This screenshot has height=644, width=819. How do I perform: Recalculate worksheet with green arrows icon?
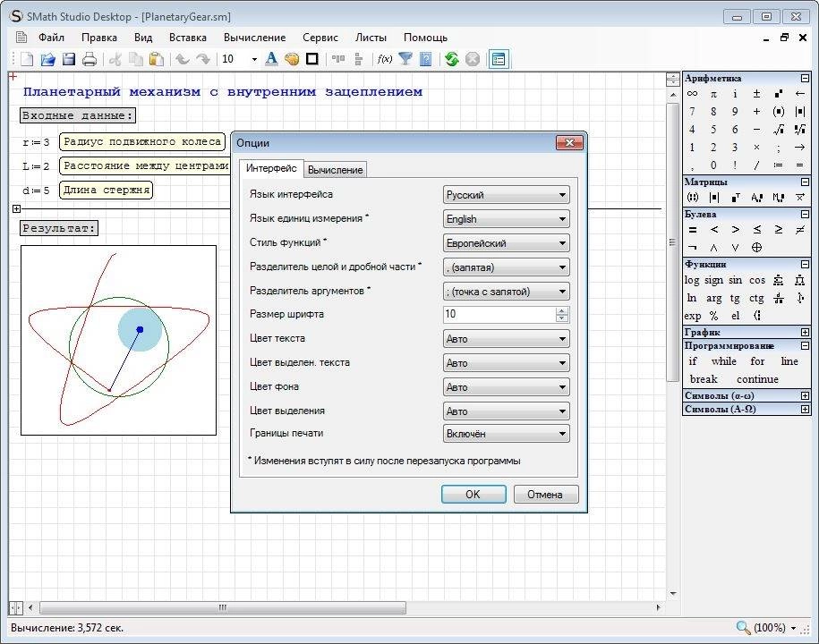pos(452,59)
